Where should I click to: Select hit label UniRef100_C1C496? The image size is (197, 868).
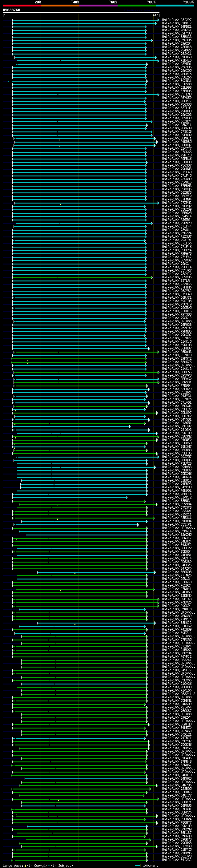[x=176, y=758]
